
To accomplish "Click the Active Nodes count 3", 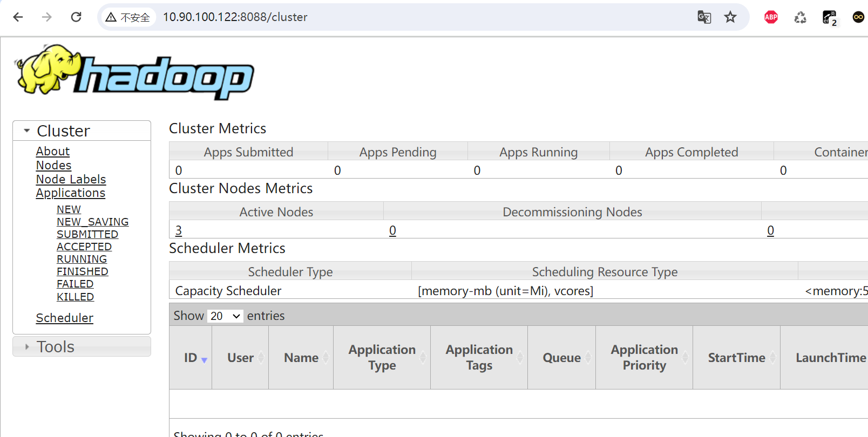I will point(179,230).
